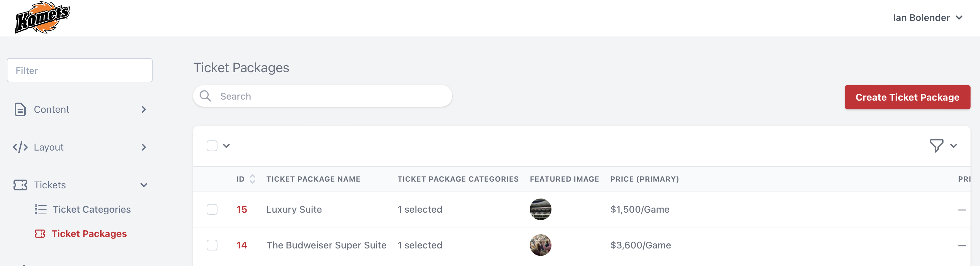Image resolution: width=980 pixels, height=266 pixels.
Task: Open the select-all options dropdown arrow
Action: pyautogui.click(x=226, y=146)
